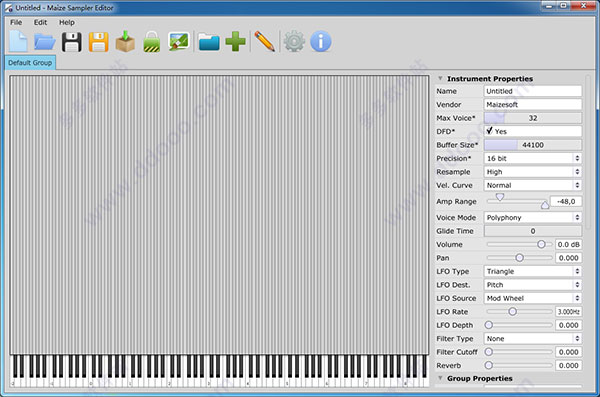Click the new blank document icon
This screenshot has width=600, height=397.
pos(18,41)
